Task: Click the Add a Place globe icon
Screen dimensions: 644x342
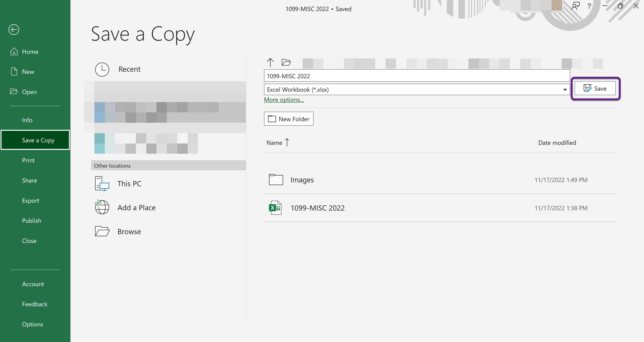Action: (102, 207)
